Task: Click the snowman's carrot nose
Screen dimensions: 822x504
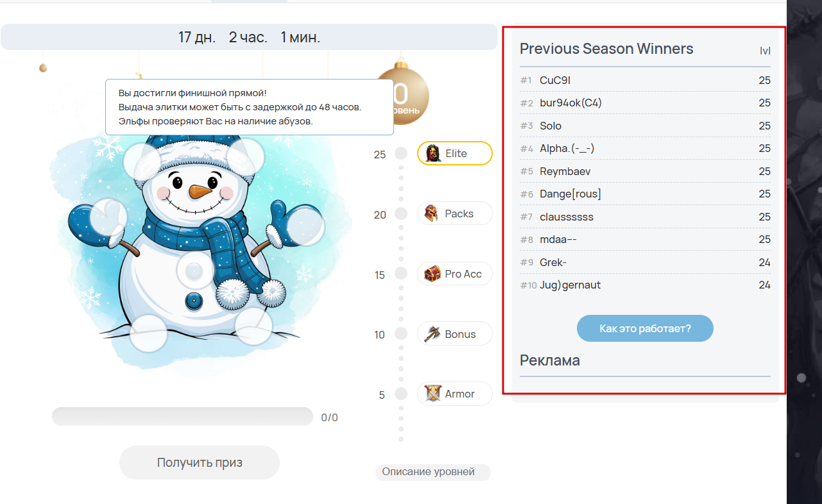Action: 201,190
